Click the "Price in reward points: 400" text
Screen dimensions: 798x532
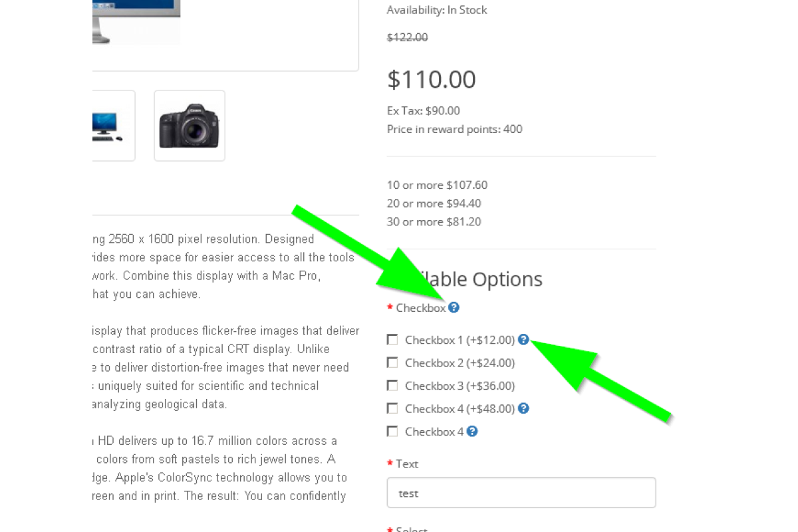coord(454,129)
